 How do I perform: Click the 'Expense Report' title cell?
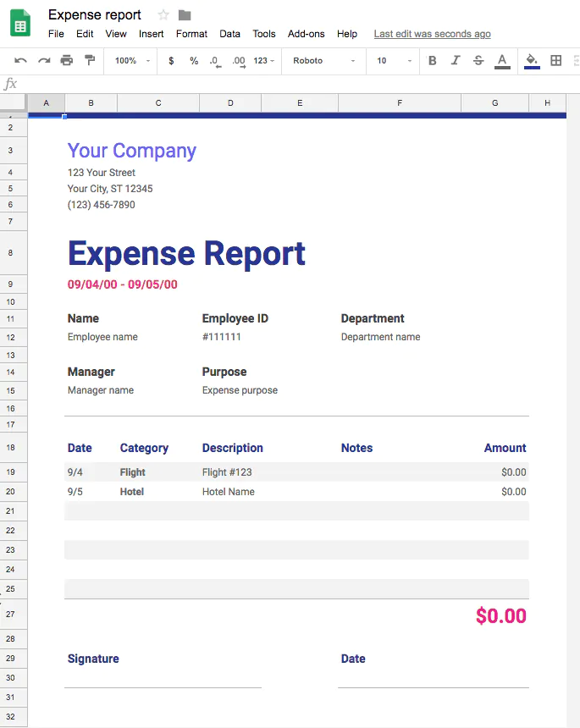(186, 253)
